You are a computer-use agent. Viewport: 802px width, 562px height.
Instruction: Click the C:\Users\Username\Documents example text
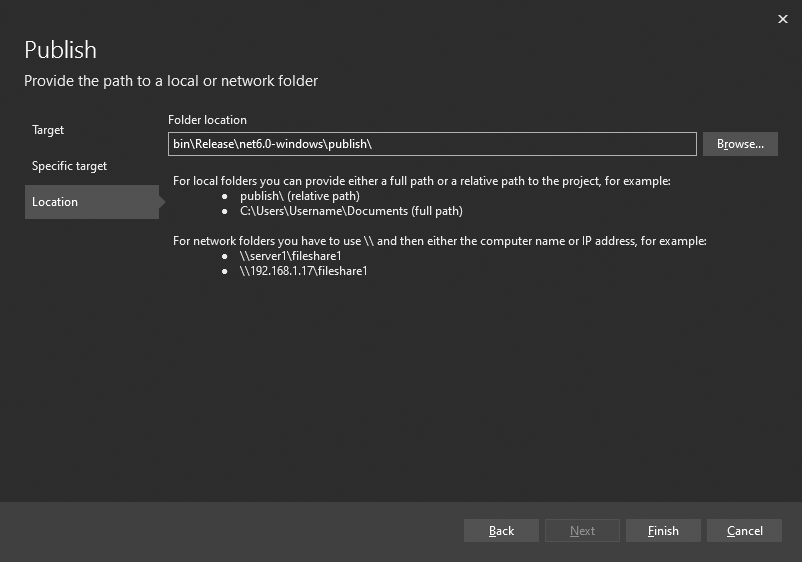pos(351,211)
